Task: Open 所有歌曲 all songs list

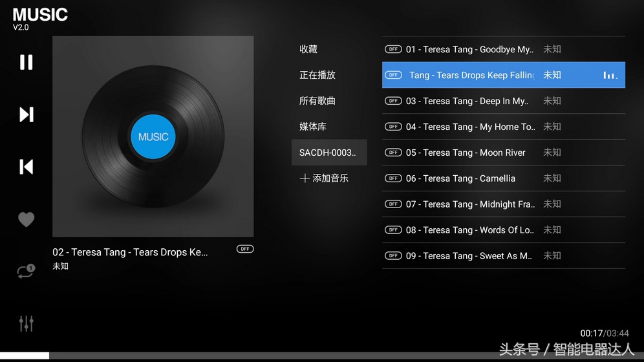Action: click(x=317, y=101)
